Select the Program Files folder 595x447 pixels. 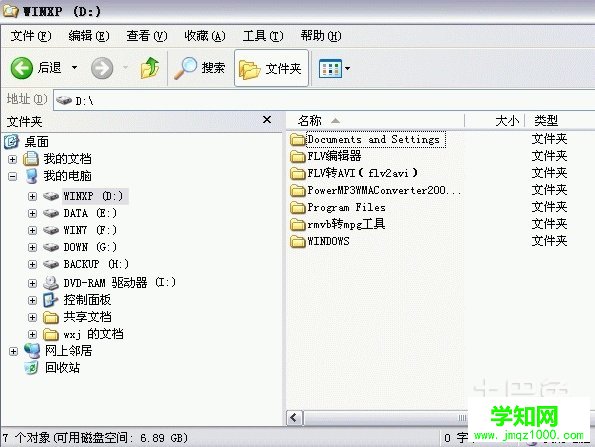click(346, 207)
